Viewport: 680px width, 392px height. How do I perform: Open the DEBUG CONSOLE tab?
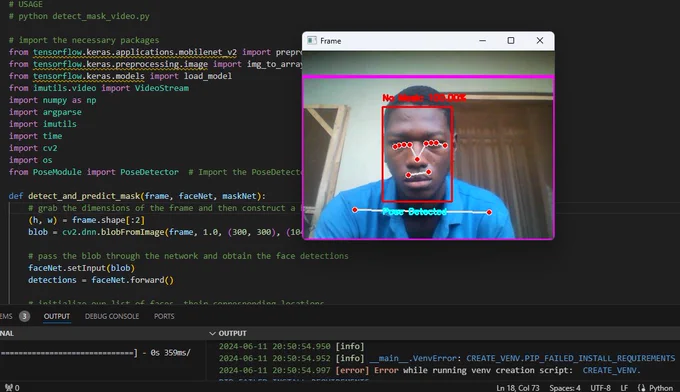click(x=112, y=316)
